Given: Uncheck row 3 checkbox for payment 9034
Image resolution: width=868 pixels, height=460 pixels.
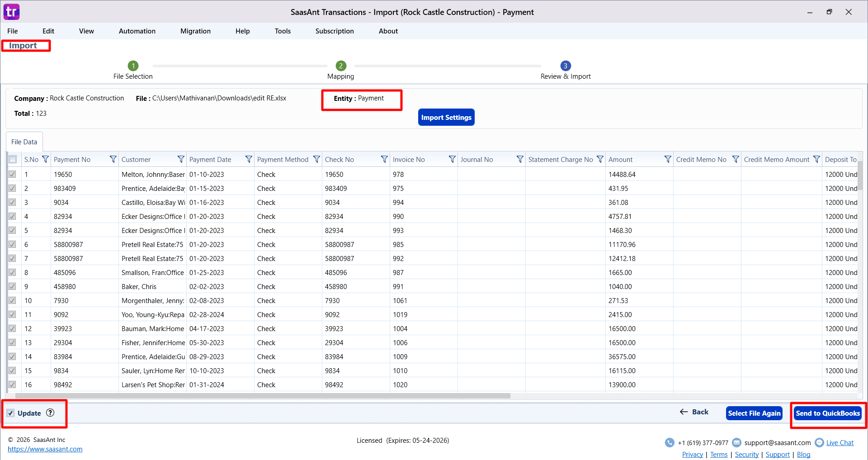Looking at the screenshot, I should tap(12, 202).
